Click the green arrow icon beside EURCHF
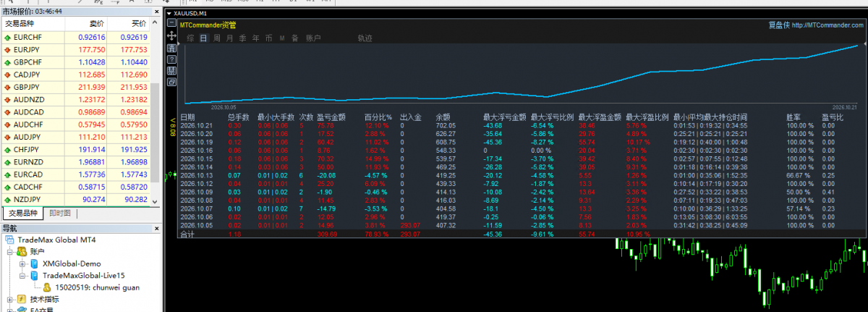Screen dimensions: 868x312 (x=7, y=37)
